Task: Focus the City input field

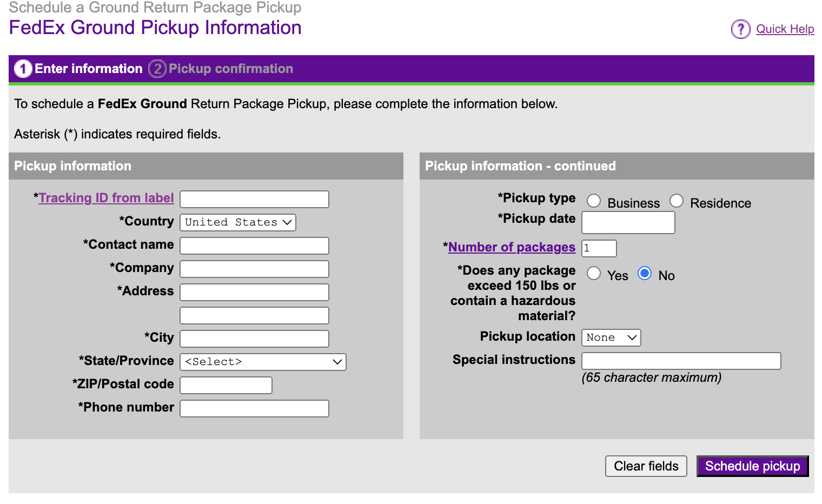Action: tap(254, 339)
